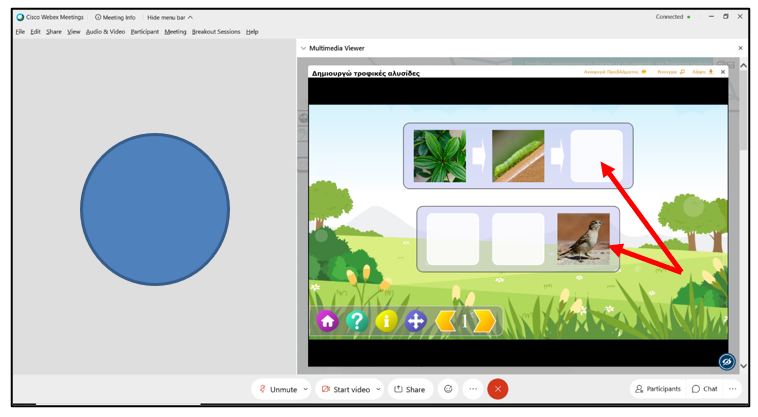Open the File menu

tap(20, 32)
